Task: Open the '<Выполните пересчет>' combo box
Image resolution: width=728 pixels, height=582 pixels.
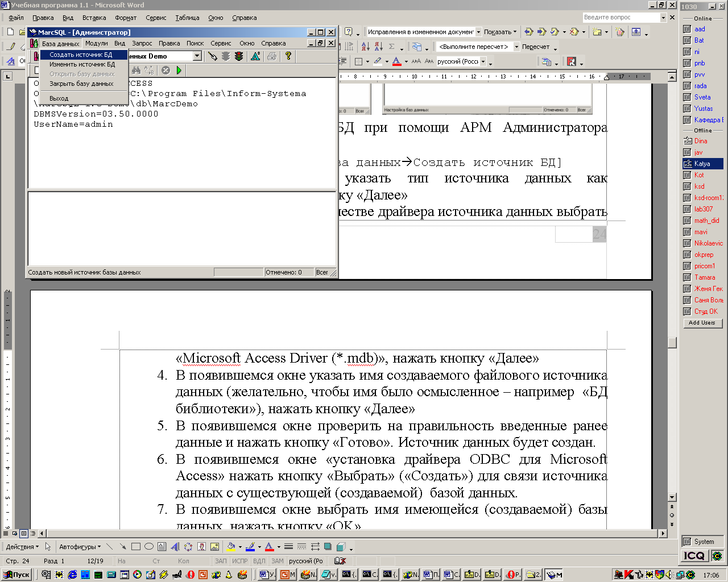Action: point(478,47)
